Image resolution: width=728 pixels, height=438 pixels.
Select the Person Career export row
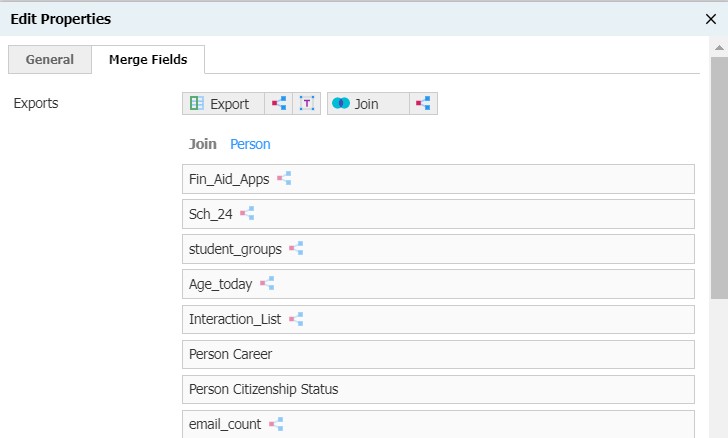438,354
